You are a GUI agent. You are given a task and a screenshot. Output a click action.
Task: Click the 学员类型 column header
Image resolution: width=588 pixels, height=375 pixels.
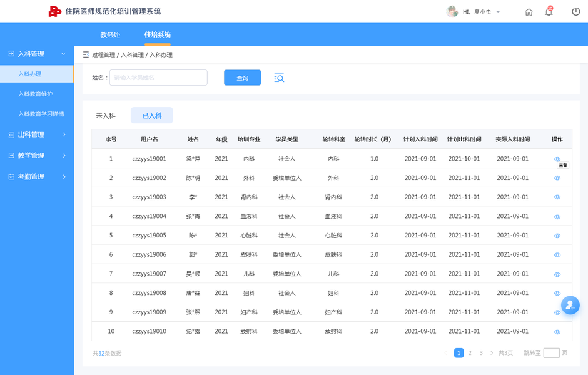coord(287,139)
